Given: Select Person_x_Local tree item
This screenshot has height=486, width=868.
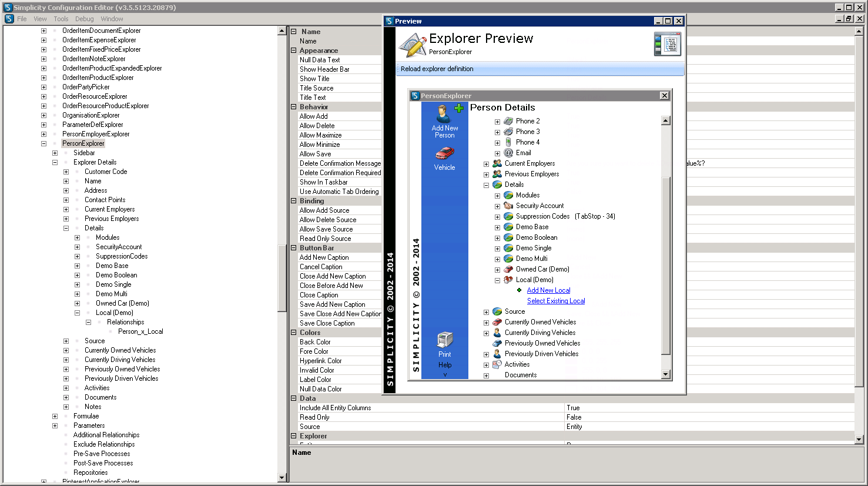Looking at the screenshot, I should (140, 331).
